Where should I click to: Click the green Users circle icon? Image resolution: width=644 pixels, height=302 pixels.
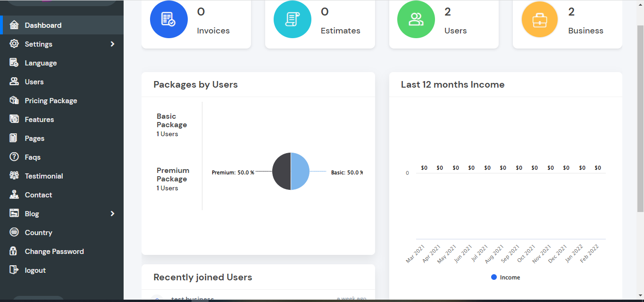pyautogui.click(x=416, y=19)
